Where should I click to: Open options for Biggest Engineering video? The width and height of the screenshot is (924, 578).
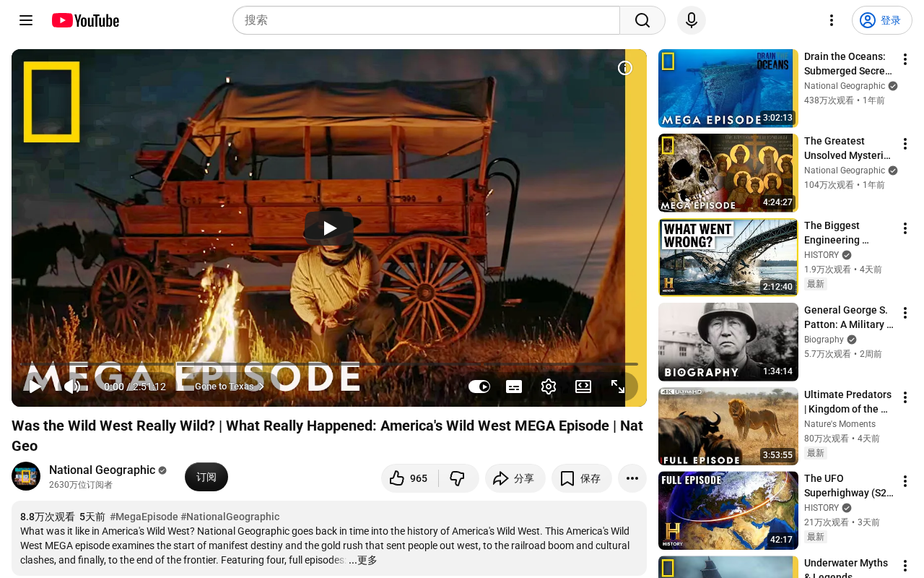pyautogui.click(x=905, y=228)
